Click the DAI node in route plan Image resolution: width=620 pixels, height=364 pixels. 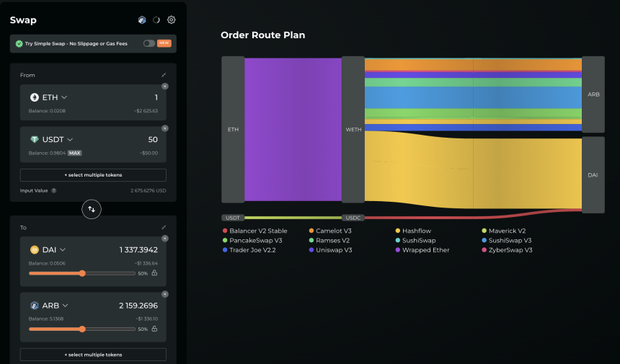pyautogui.click(x=593, y=175)
